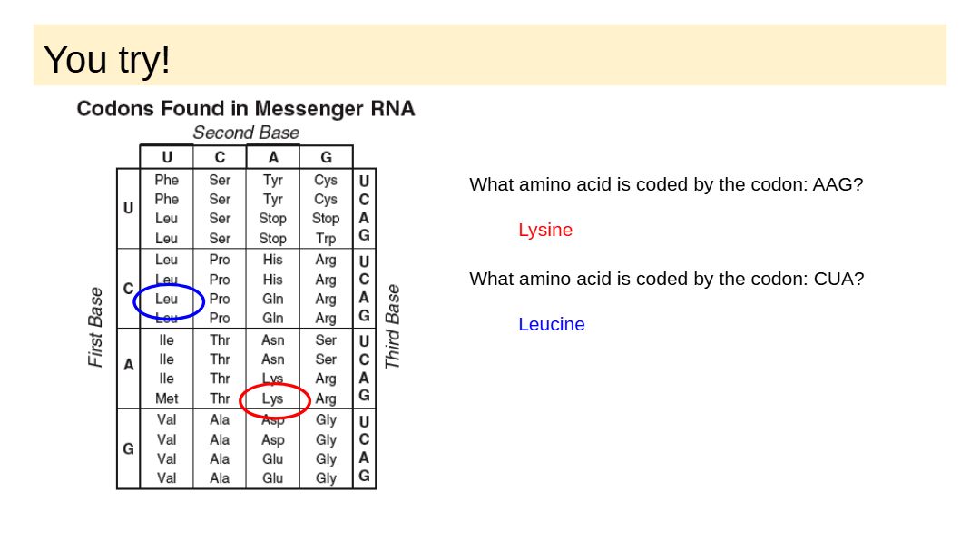Click the question about codon AAG

pos(666,184)
